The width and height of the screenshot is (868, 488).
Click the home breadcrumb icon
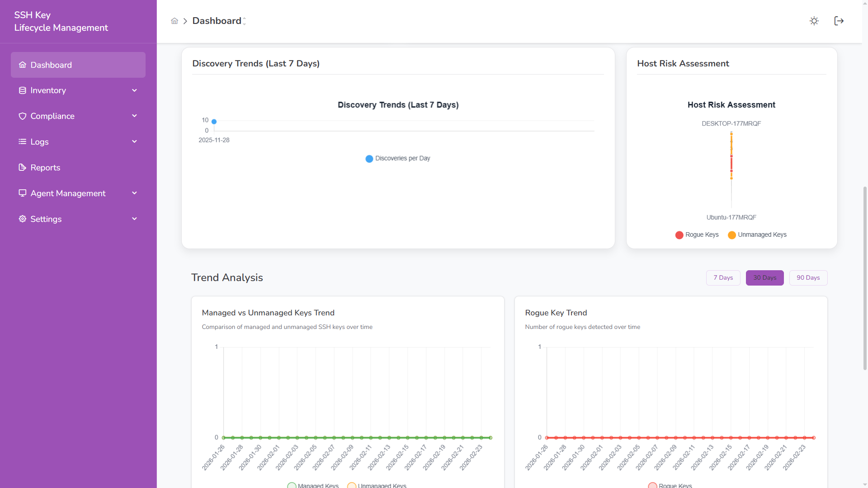pyautogui.click(x=175, y=21)
